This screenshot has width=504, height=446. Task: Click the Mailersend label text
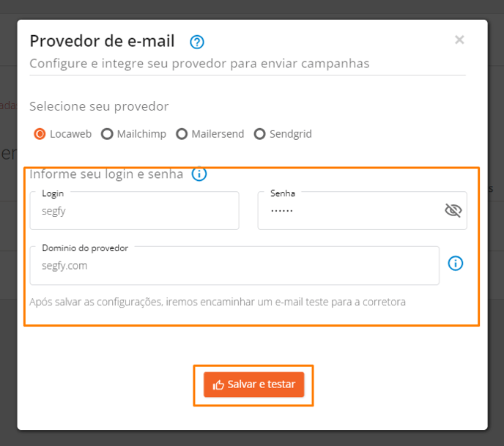coord(218,134)
